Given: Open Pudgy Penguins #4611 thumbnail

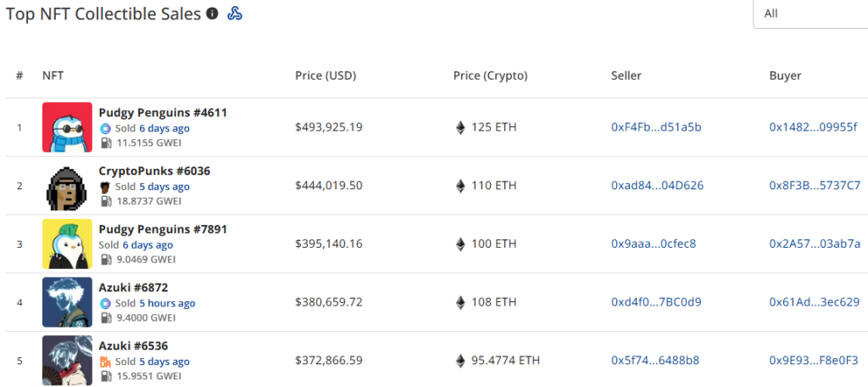Looking at the screenshot, I should 68,127.
